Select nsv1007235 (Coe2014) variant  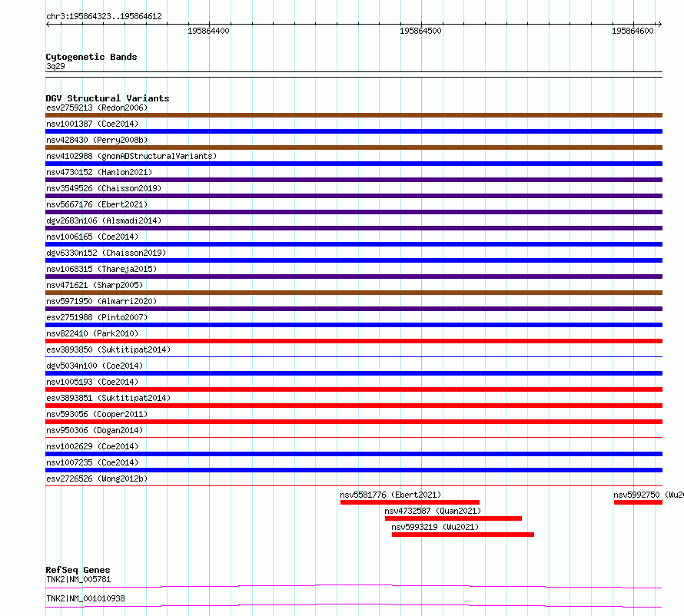(x=92, y=462)
